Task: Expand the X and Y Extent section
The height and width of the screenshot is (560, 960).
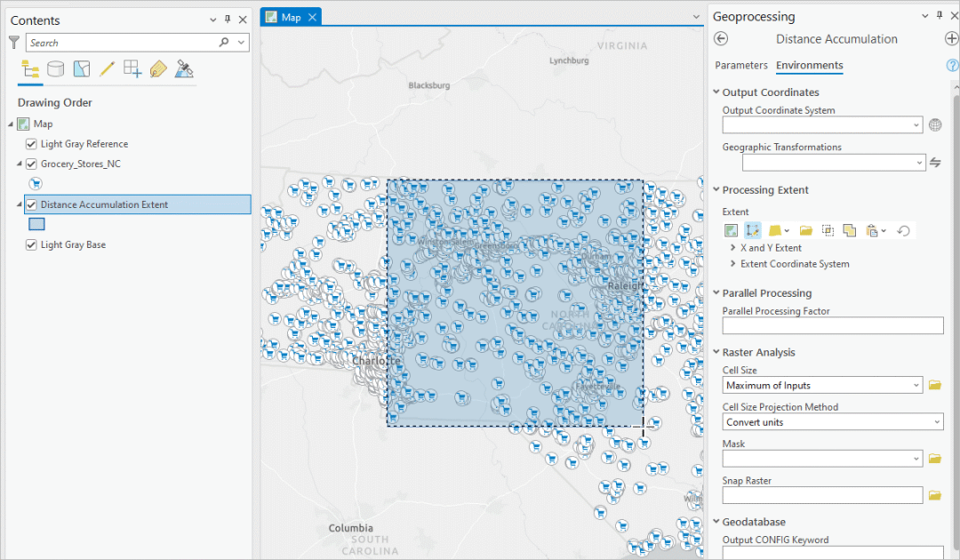Action: (732, 247)
